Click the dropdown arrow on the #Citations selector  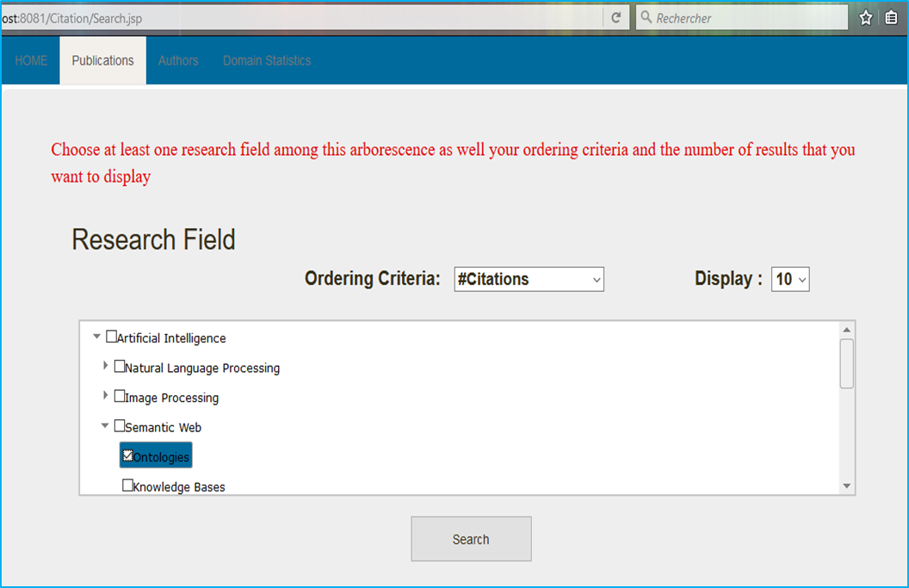pyautogui.click(x=595, y=279)
